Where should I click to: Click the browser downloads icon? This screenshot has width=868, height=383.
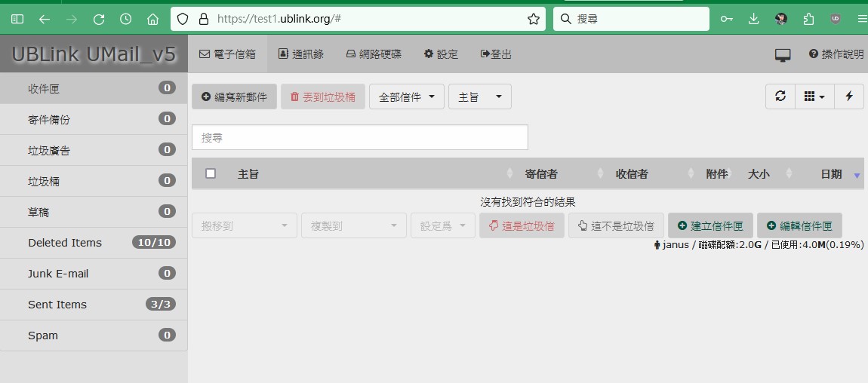tap(753, 19)
